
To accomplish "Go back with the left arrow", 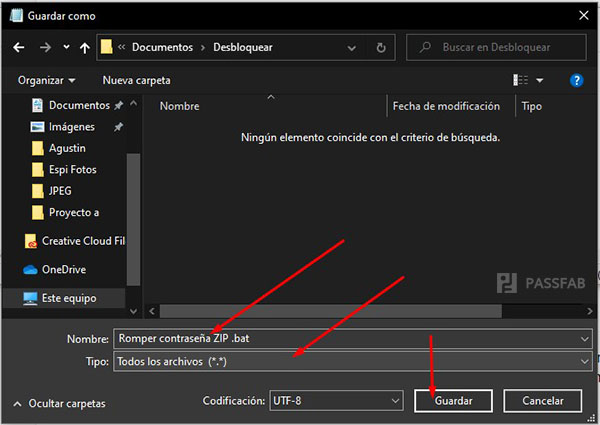I will click(18, 47).
